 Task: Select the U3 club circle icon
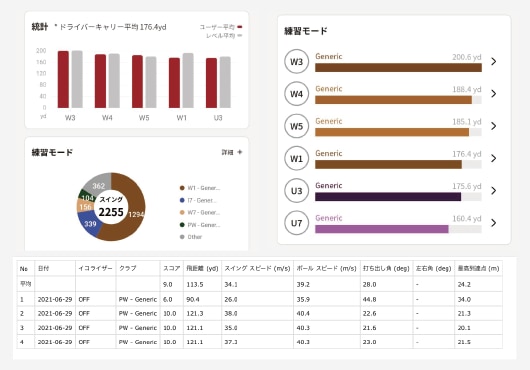(296, 191)
